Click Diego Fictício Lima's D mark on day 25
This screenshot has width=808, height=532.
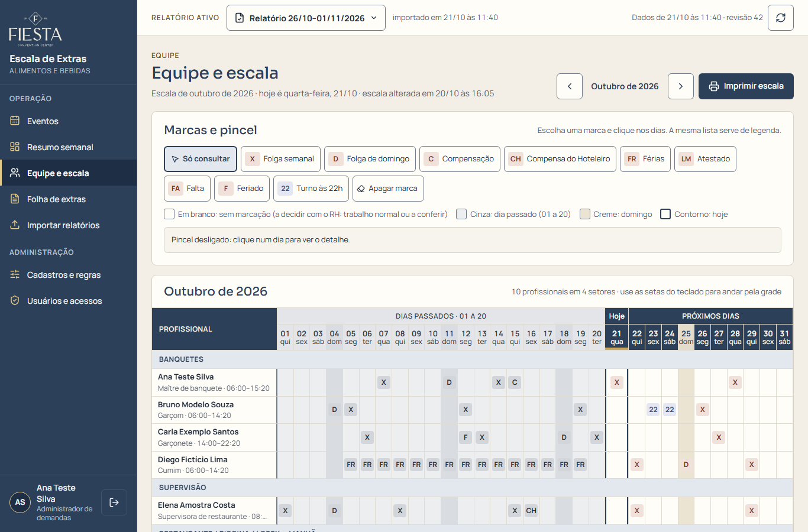[686, 465]
